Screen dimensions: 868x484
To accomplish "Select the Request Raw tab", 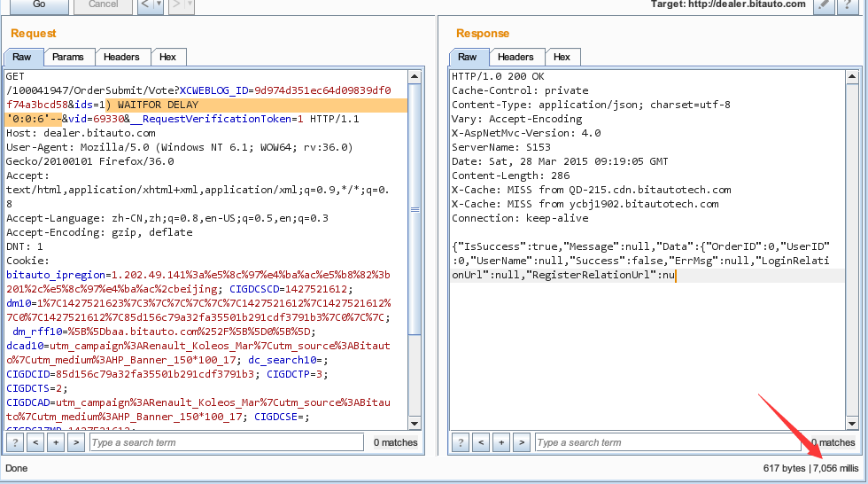I will pos(22,57).
